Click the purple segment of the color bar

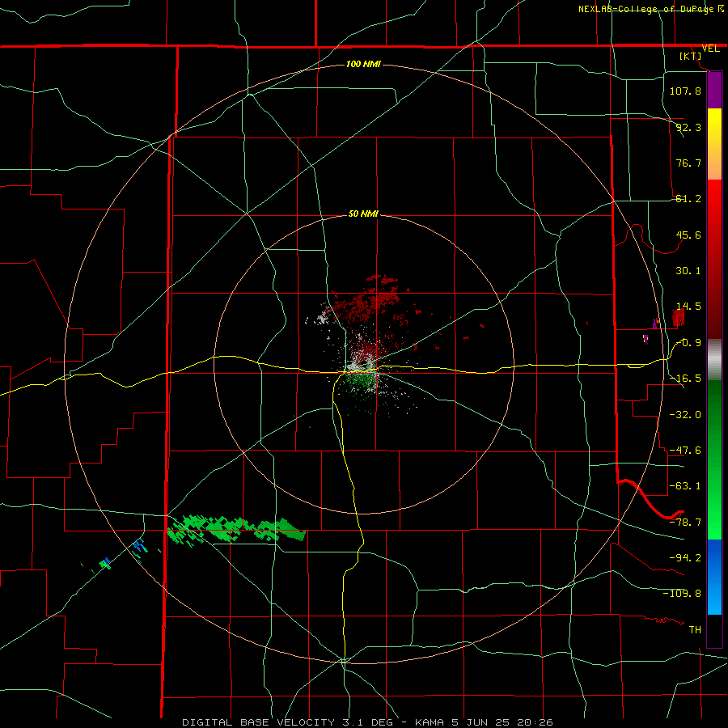click(714, 91)
